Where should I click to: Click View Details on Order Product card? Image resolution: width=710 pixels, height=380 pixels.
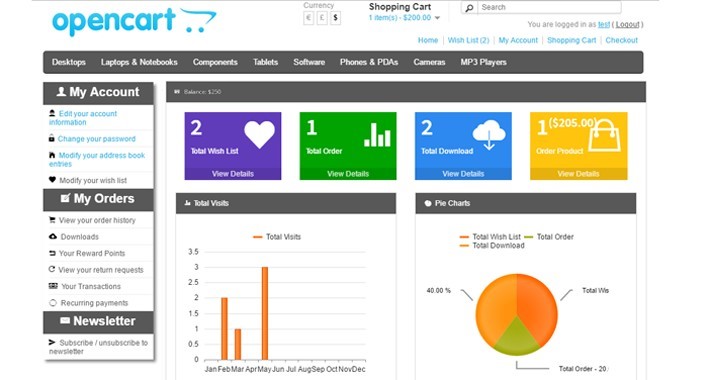point(578,173)
